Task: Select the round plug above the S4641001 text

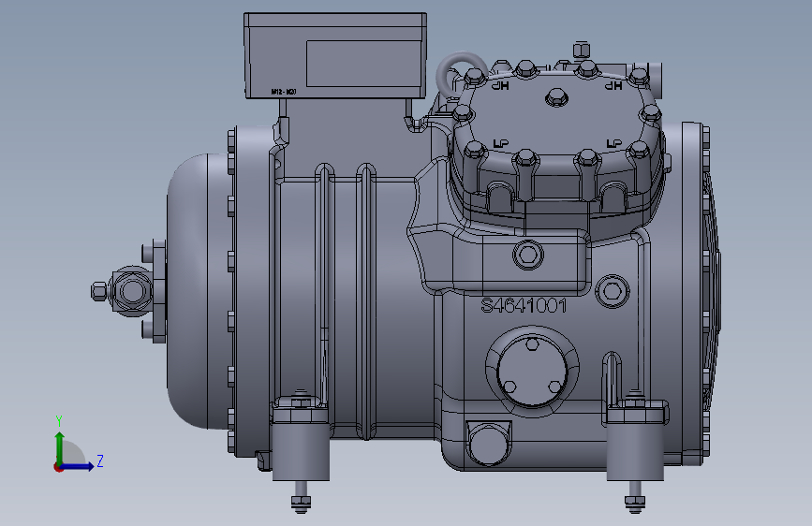Action: [x=527, y=255]
